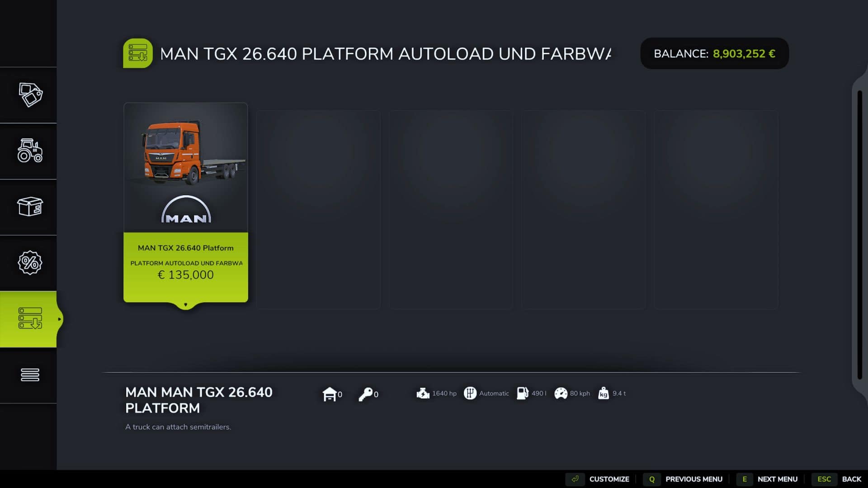The height and width of the screenshot is (488, 868).
Task: Select the MAN TGX 26.640 Platform card
Action: 185,203
